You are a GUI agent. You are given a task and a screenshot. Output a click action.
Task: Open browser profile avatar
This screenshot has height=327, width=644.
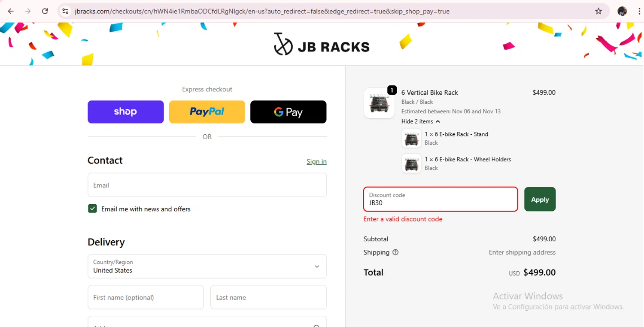pyautogui.click(x=622, y=11)
